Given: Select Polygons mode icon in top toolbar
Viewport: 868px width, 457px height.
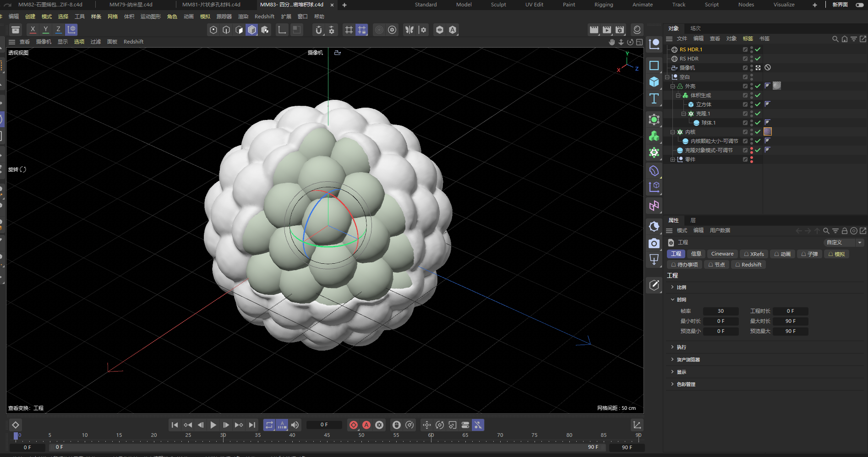Looking at the screenshot, I should 239,30.
